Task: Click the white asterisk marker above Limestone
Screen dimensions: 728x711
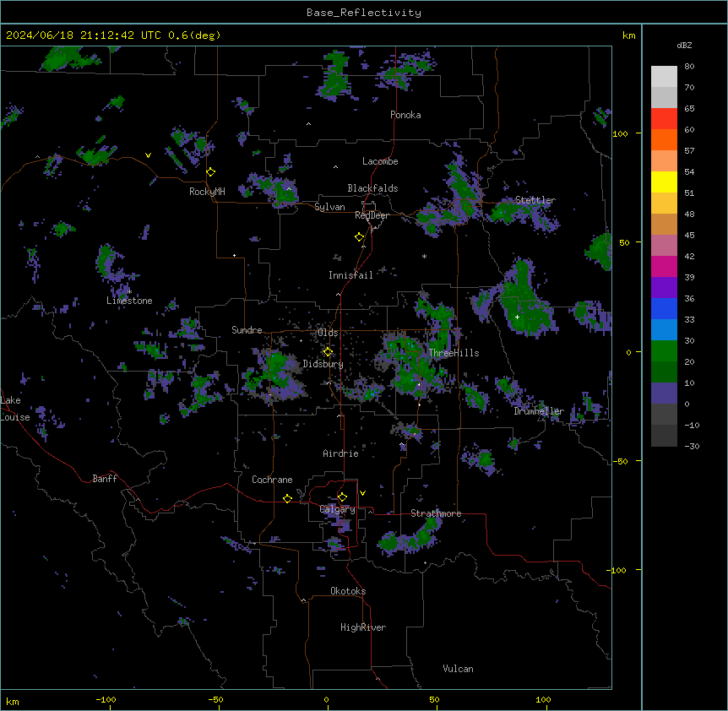Action: (x=130, y=292)
